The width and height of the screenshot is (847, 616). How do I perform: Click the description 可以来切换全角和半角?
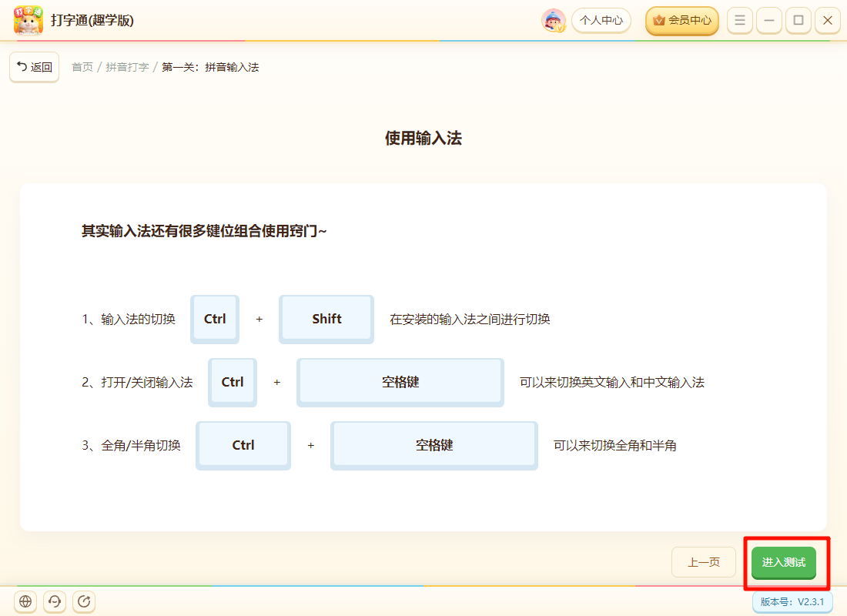(615, 446)
